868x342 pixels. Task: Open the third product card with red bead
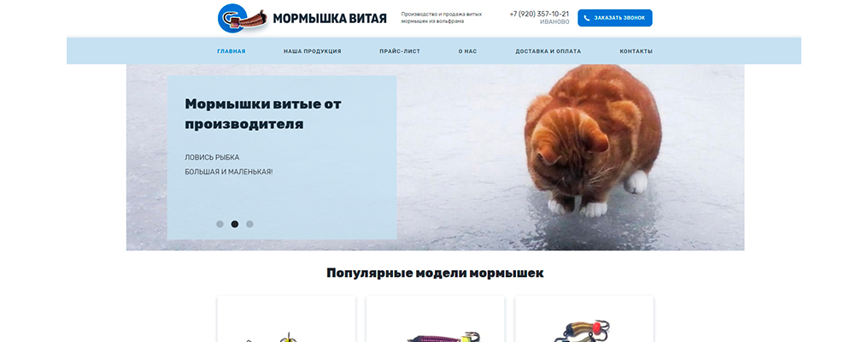pos(584,319)
